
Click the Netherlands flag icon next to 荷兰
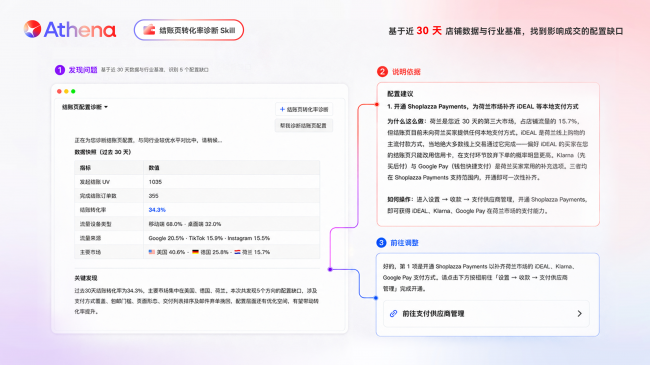238,252
